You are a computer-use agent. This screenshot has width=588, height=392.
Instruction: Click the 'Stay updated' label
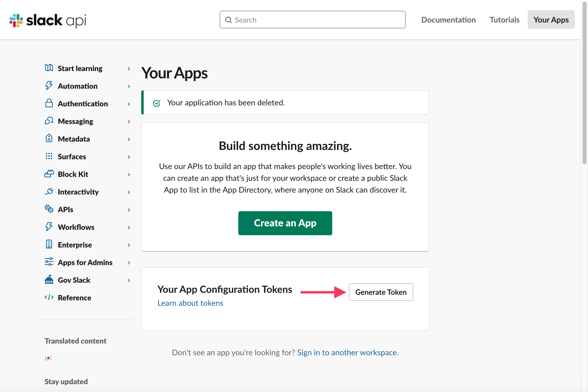tap(66, 382)
